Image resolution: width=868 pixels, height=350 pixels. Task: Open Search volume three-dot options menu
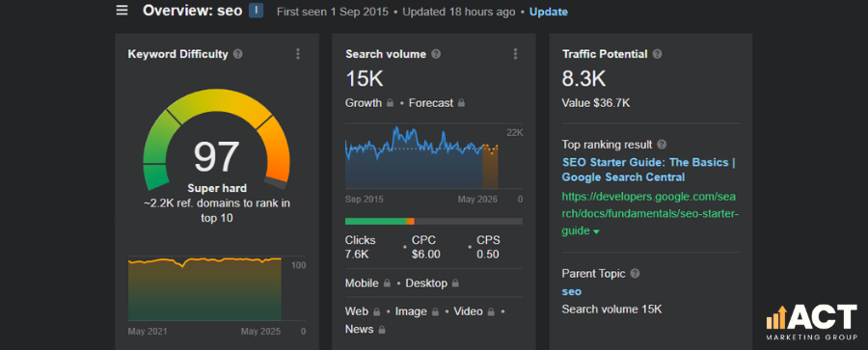[515, 54]
